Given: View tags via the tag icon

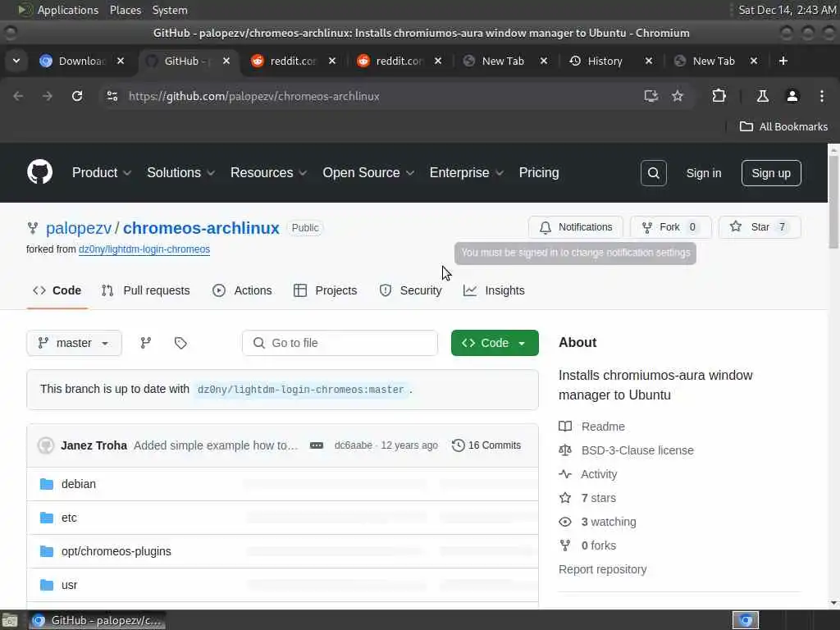Looking at the screenshot, I should 180,343.
